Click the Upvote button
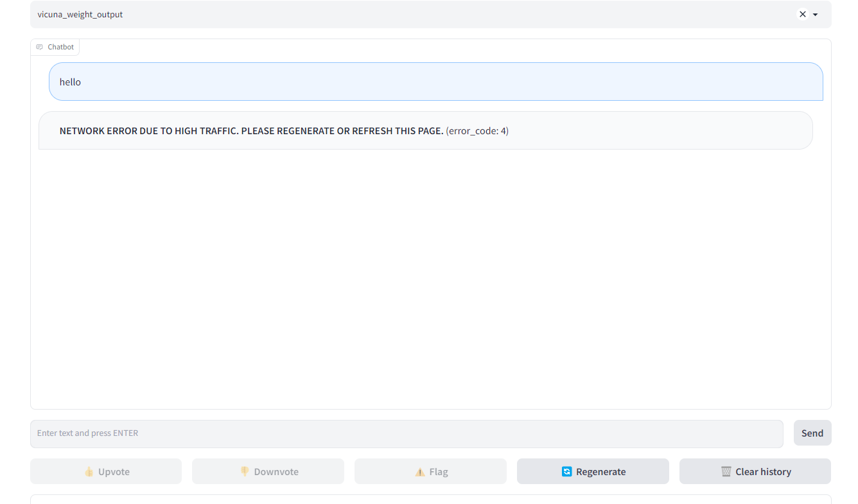Viewport: 858px width, 504px height. [106, 471]
